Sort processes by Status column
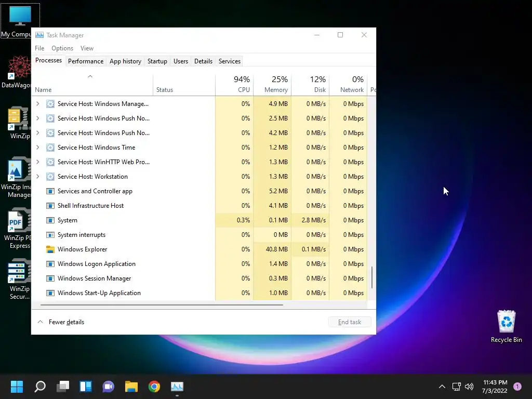 click(184, 85)
